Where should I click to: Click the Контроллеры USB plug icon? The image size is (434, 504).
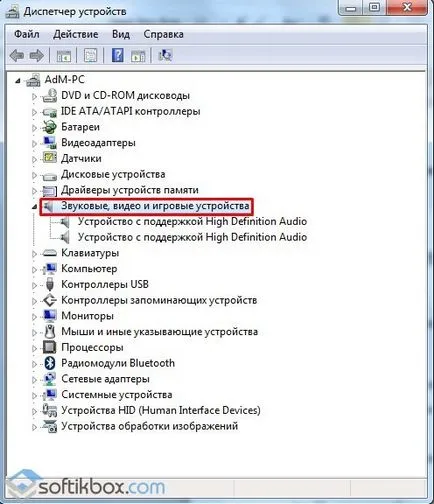[50, 284]
